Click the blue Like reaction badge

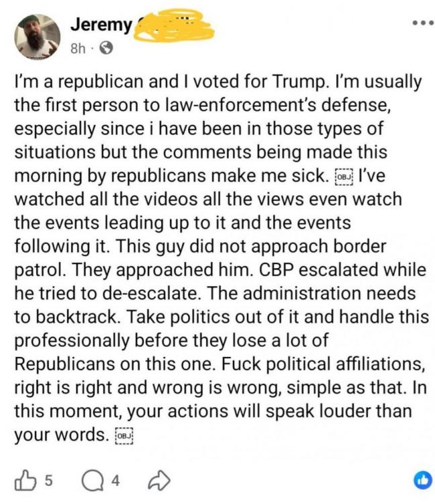tap(422, 480)
